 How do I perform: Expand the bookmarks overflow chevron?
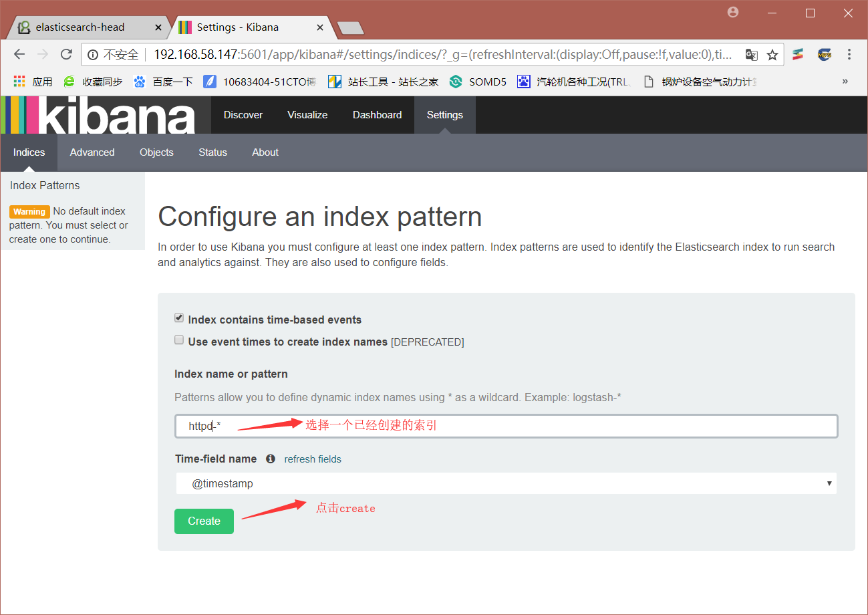[x=845, y=81]
